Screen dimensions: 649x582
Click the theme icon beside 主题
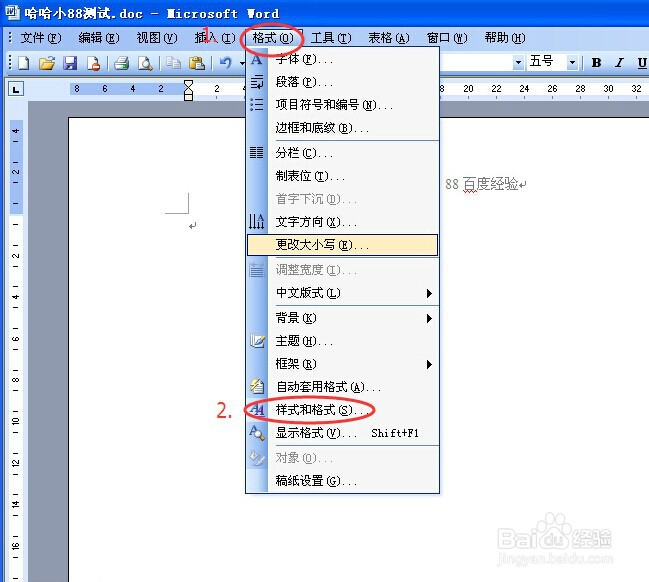257,341
